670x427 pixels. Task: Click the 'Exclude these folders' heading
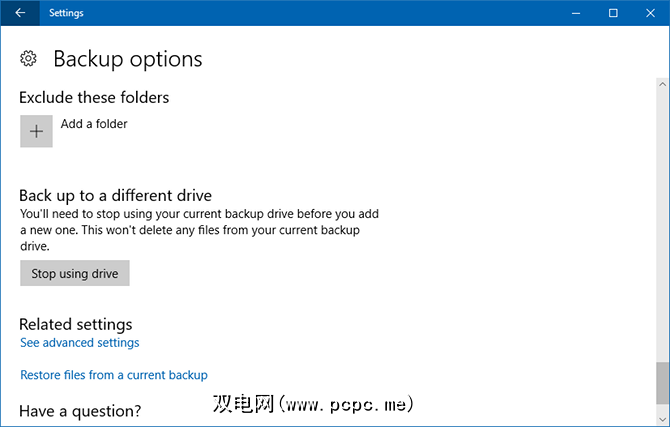(94, 97)
